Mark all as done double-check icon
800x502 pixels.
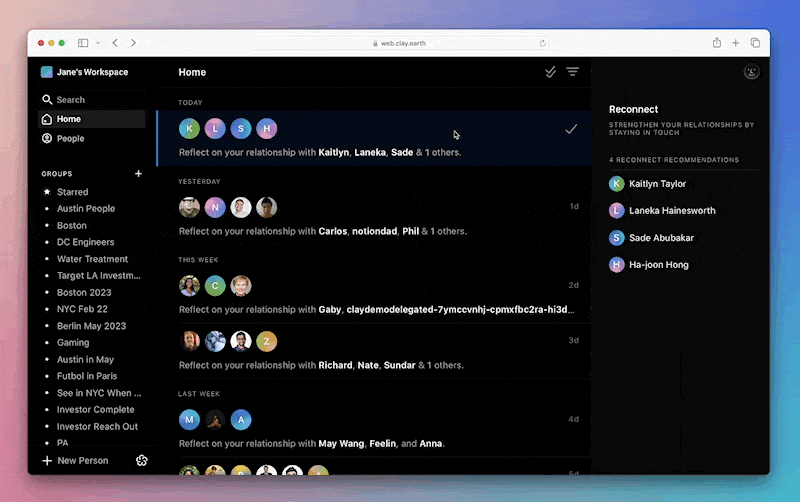[x=550, y=72]
